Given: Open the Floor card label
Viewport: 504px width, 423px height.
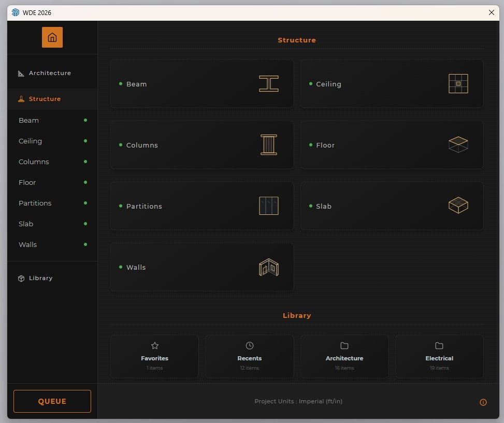Looking at the screenshot, I should point(325,145).
